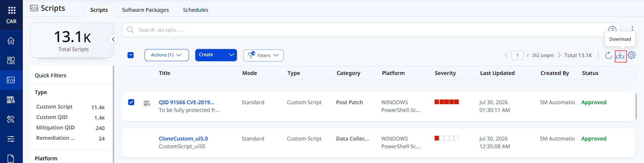
Task: Filter by Custom QID type
Action: pyautogui.click(x=52, y=117)
